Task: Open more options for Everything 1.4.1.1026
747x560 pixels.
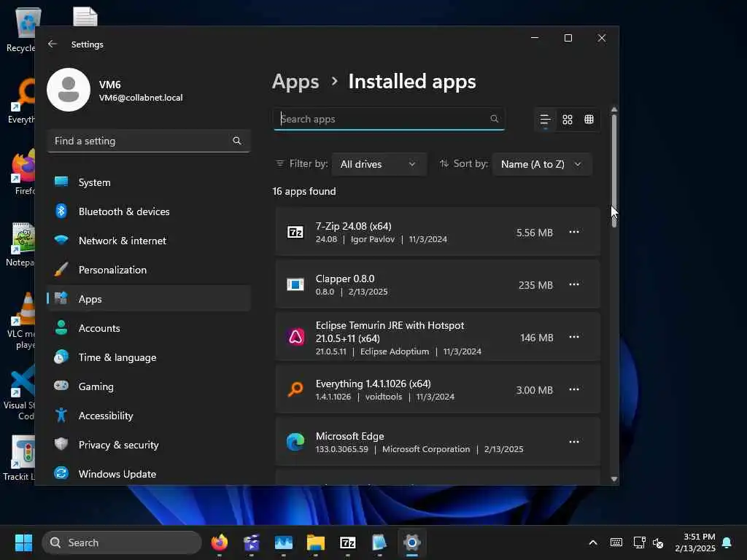Action: 573,389
